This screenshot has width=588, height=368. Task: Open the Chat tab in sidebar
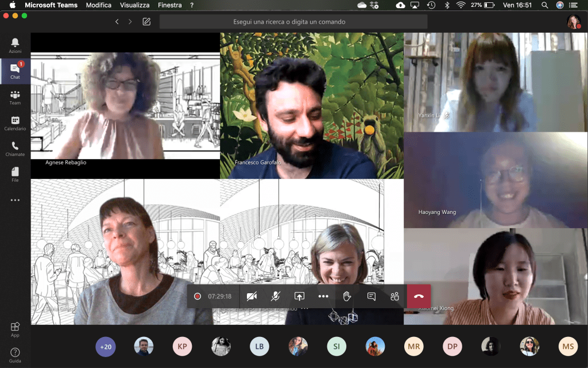[x=15, y=71]
